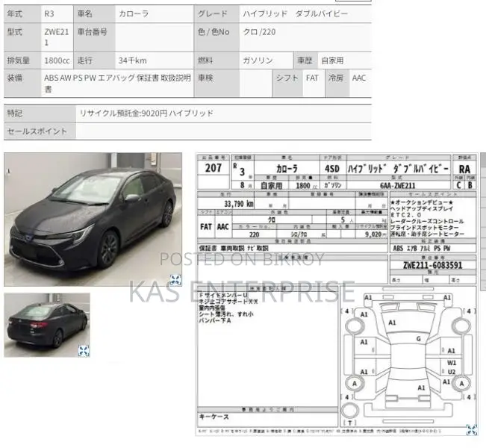The width and height of the screenshot is (486, 448).
Task: Click lot number 207 on auction sheet
Action: tap(214, 168)
